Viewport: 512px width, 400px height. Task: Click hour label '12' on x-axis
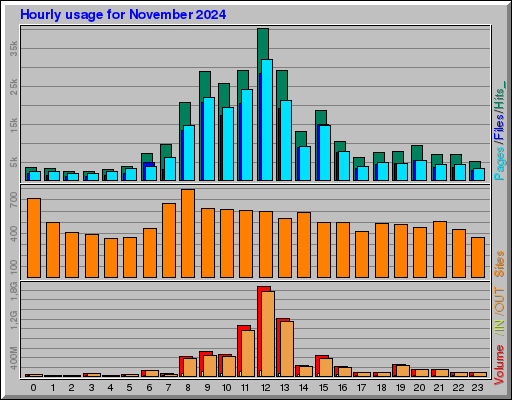point(265,388)
